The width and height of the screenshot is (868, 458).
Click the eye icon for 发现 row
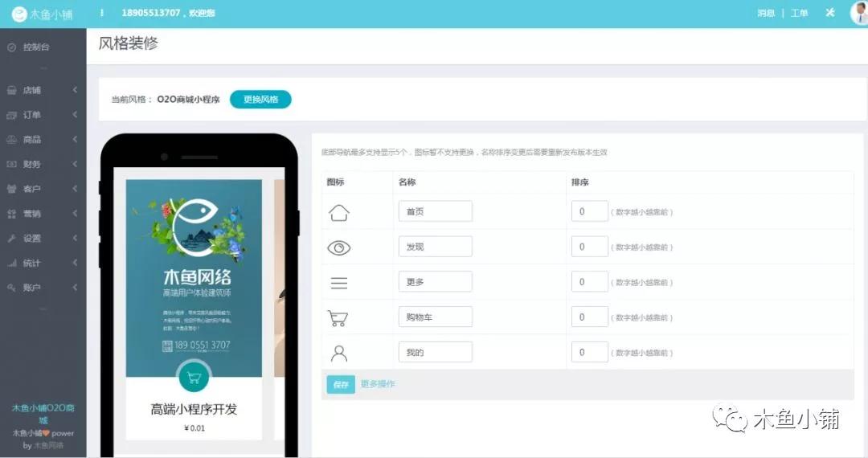pos(339,247)
